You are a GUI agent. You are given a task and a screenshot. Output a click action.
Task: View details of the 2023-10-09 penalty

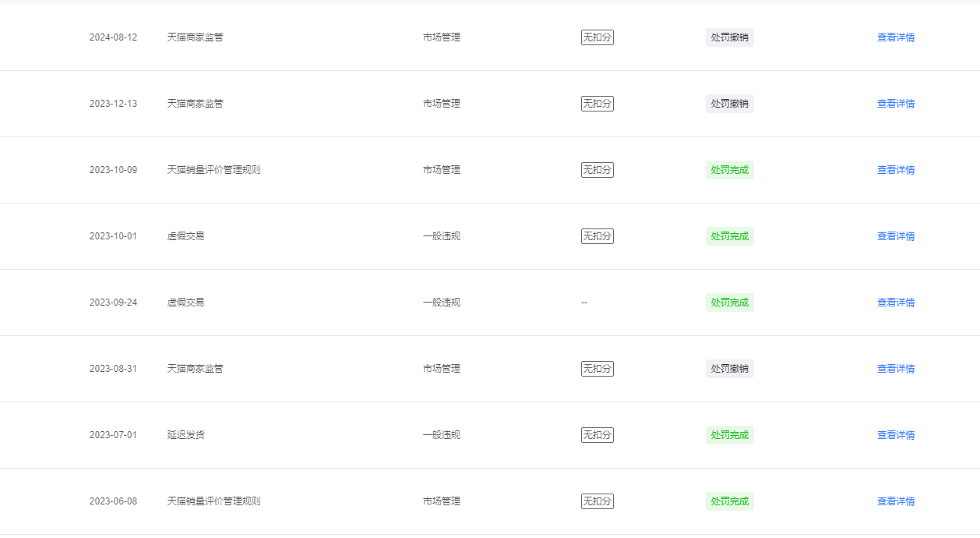coord(896,170)
